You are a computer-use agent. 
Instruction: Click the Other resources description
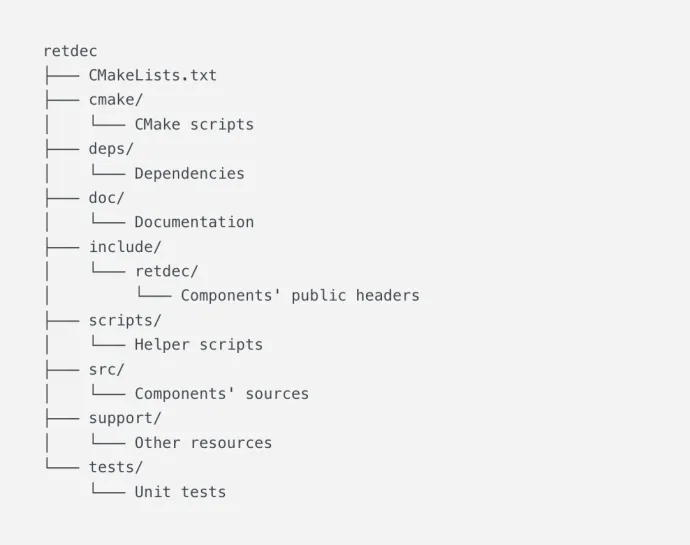tap(203, 443)
